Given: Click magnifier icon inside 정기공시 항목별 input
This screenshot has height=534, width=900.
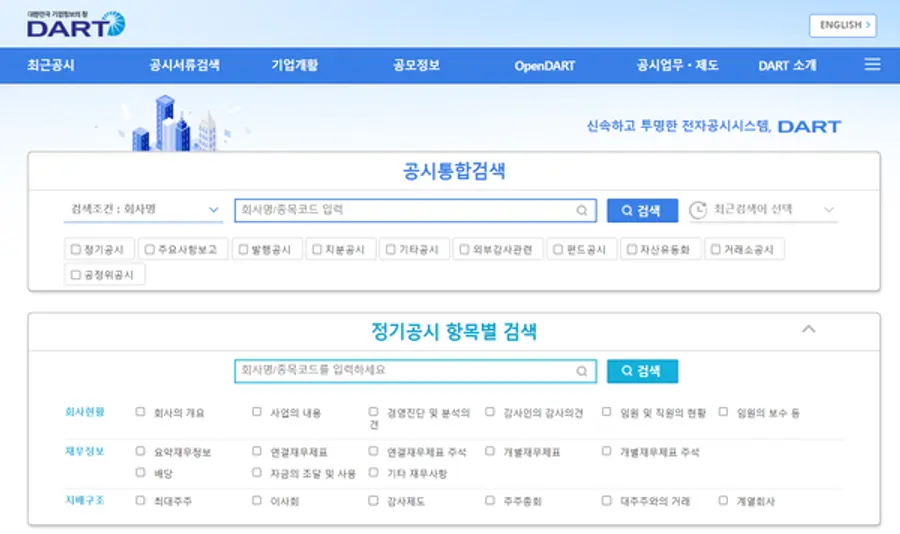Looking at the screenshot, I should 582,371.
